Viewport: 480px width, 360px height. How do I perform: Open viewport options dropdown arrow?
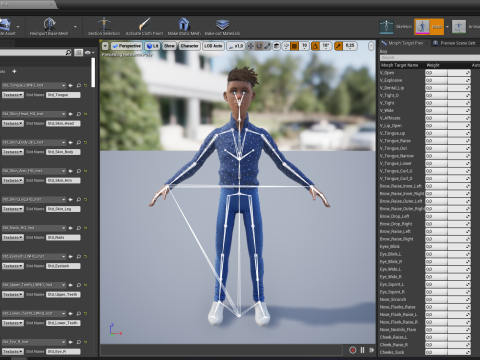[x=105, y=46]
